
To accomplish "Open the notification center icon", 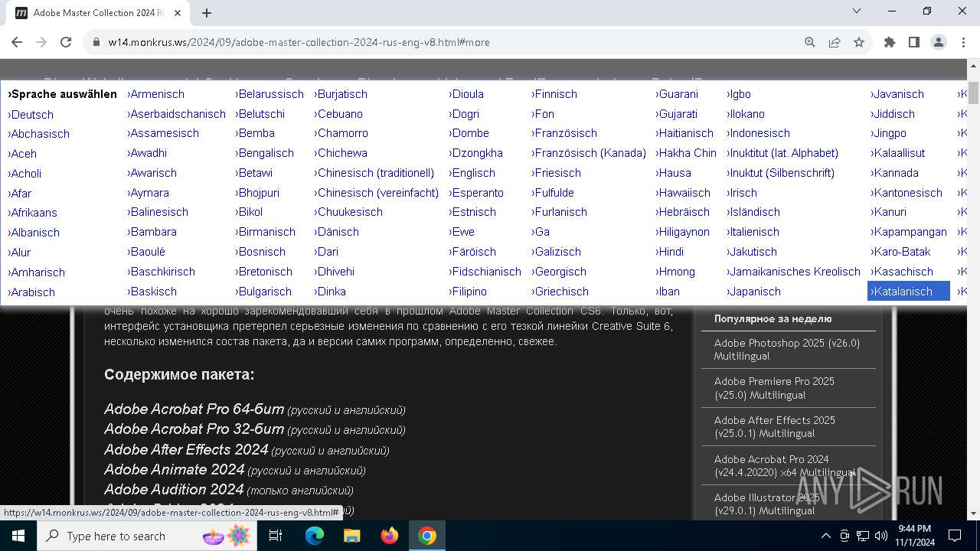I will (955, 536).
